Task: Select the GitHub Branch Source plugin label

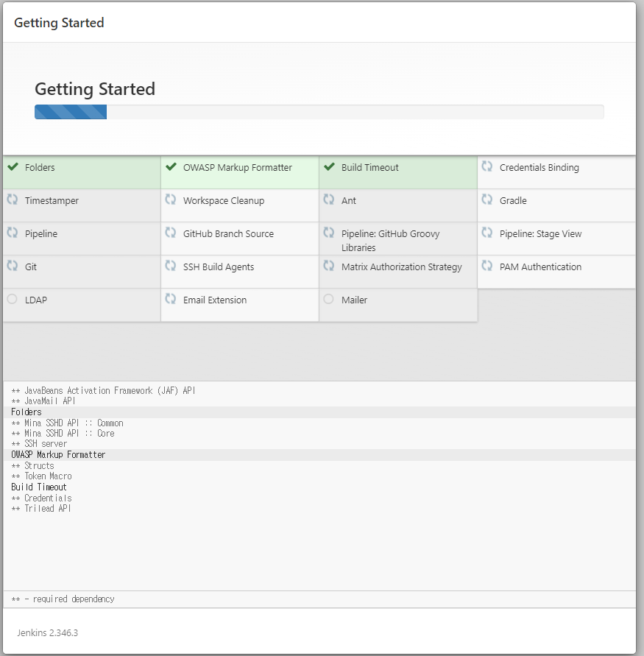Action: click(x=228, y=233)
